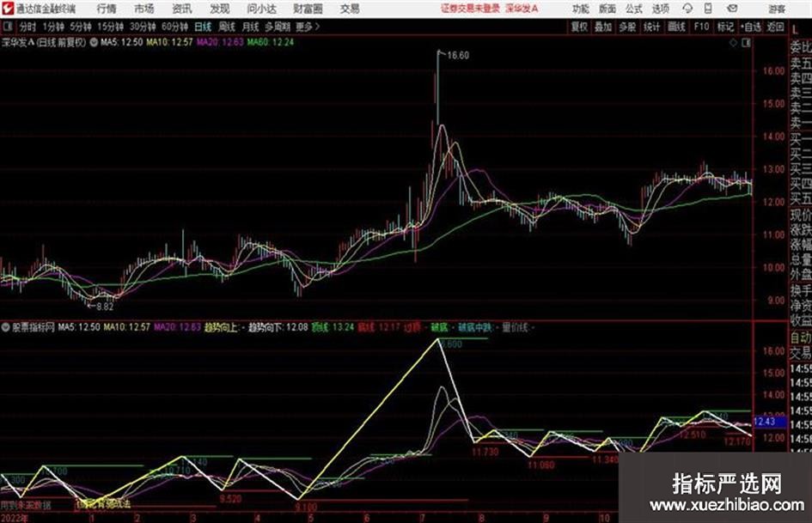Click the 换手 row in right panel

coord(801,291)
